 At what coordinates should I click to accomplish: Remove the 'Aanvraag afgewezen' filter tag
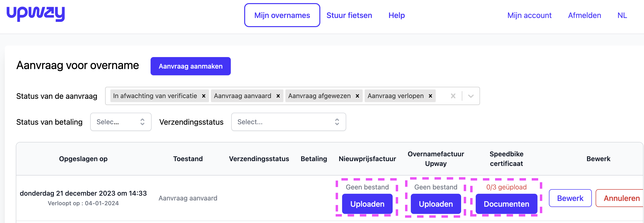coord(357,96)
